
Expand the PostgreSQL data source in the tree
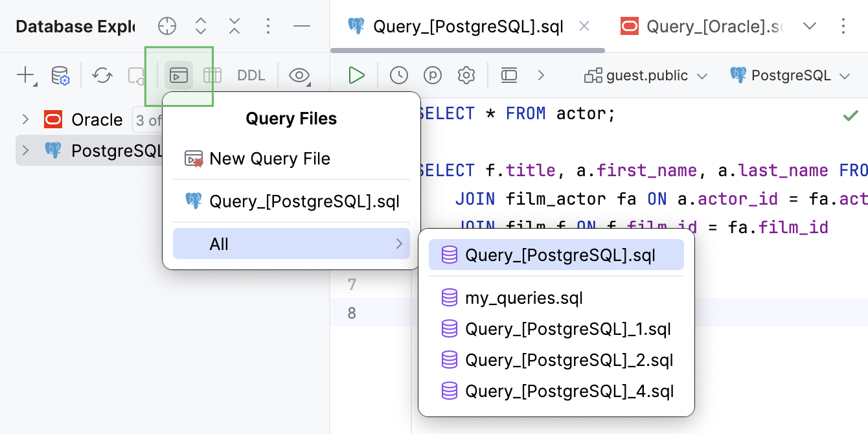point(25,150)
